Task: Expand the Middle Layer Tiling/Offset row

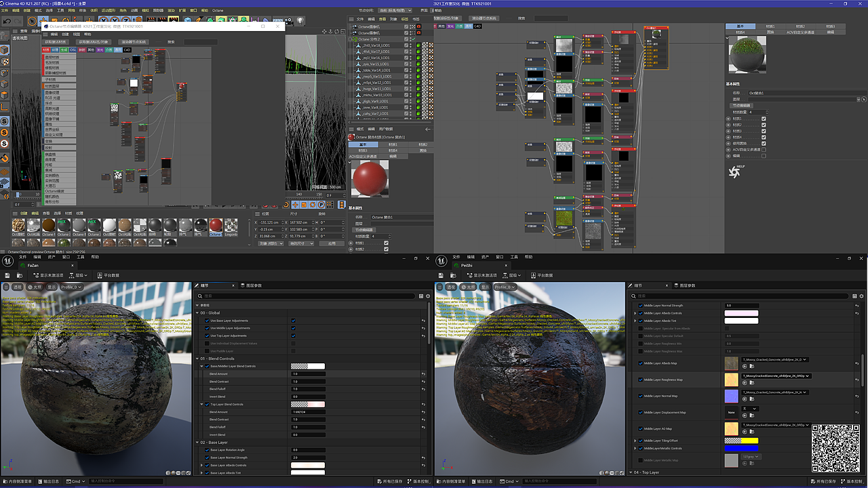Action: click(635, 441)
